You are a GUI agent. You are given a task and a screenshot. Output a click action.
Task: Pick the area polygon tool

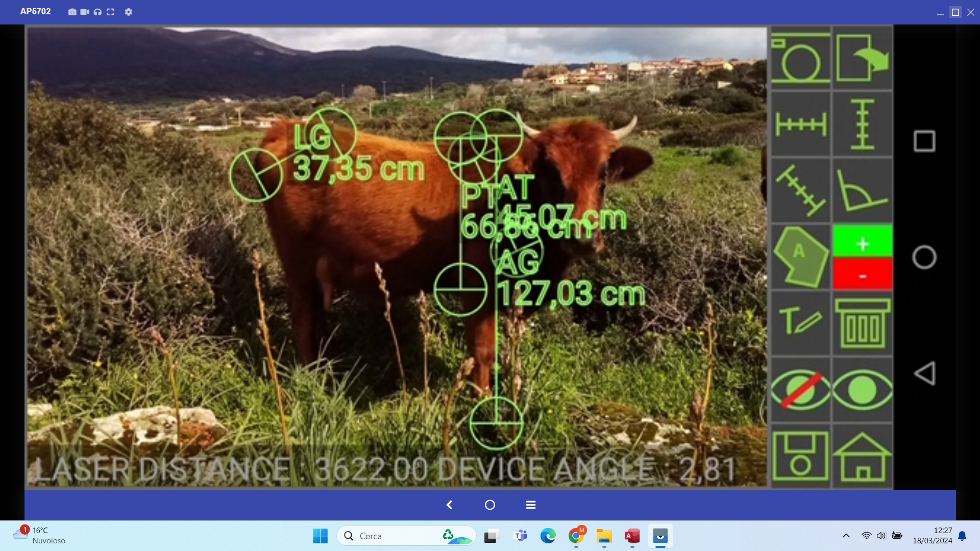click(800, 257)
